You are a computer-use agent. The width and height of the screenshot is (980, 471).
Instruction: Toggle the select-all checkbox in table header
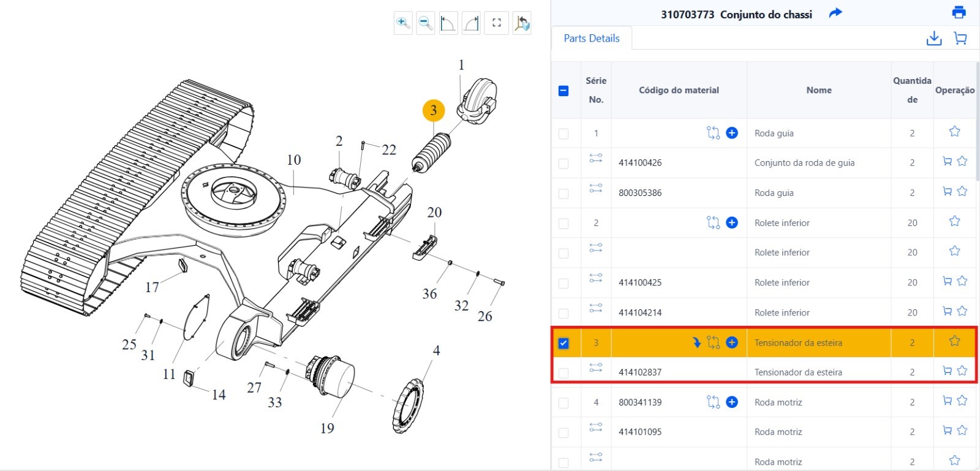563,91
